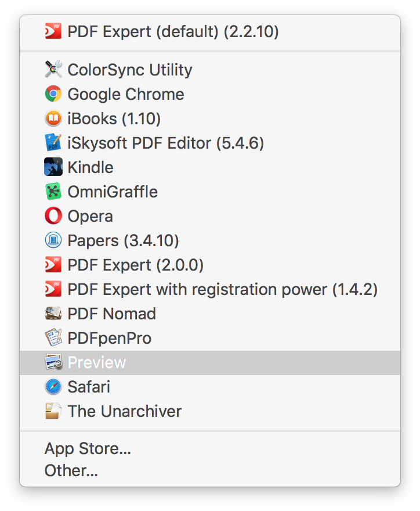The width and height of the screenshot is (420, 511).
Task: Pick Papers (3.4.10) entry
Action: click(210, 240)
